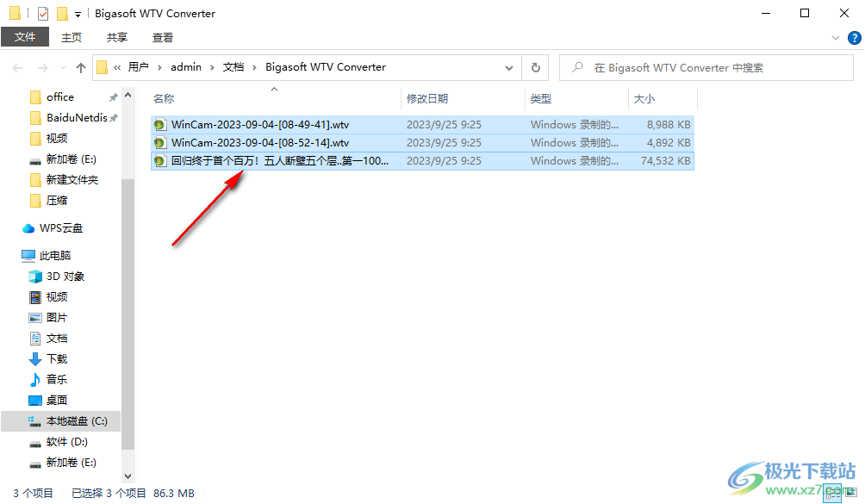Click the new folder icon in title bar
Viewport: 865px width, 504px height.
(x=62, y=13)
